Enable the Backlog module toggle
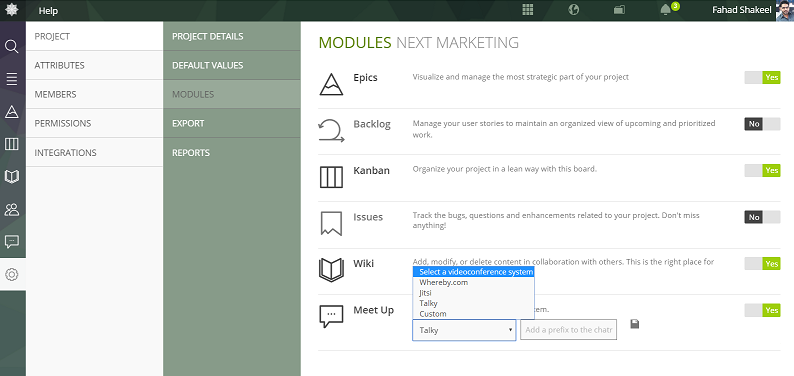This screenshot has width=794, height=376. (762, 124)
